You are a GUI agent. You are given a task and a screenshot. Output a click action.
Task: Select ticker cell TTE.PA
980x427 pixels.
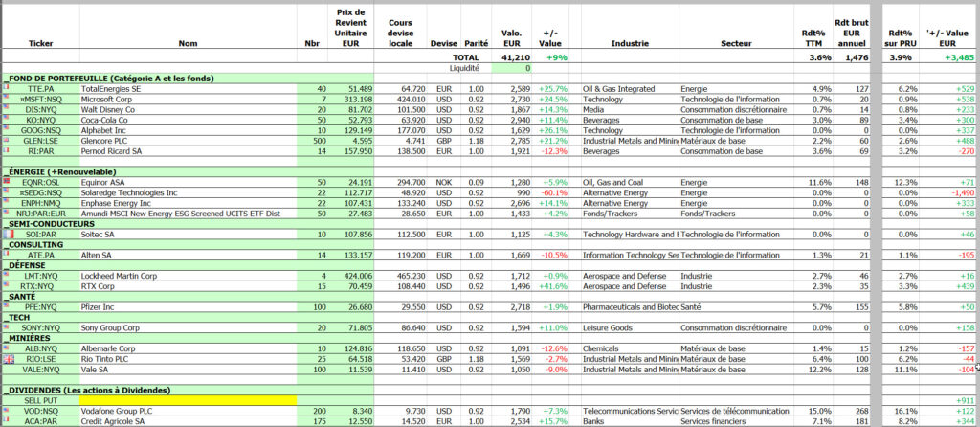(40, 89)
